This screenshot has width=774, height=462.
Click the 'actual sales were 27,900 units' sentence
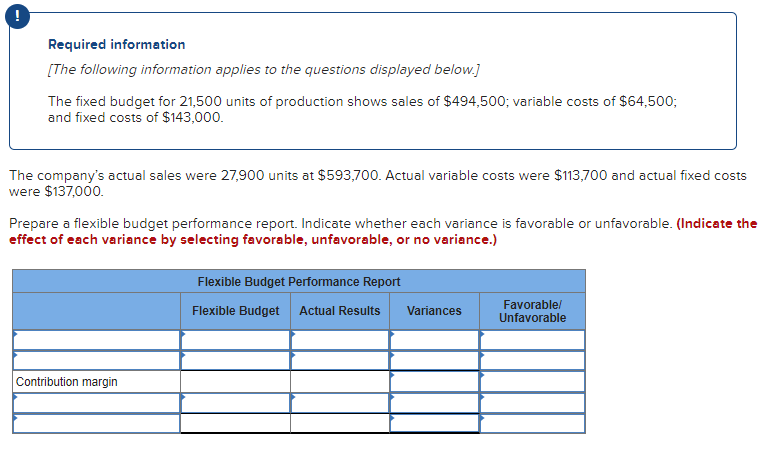point(378,183)
